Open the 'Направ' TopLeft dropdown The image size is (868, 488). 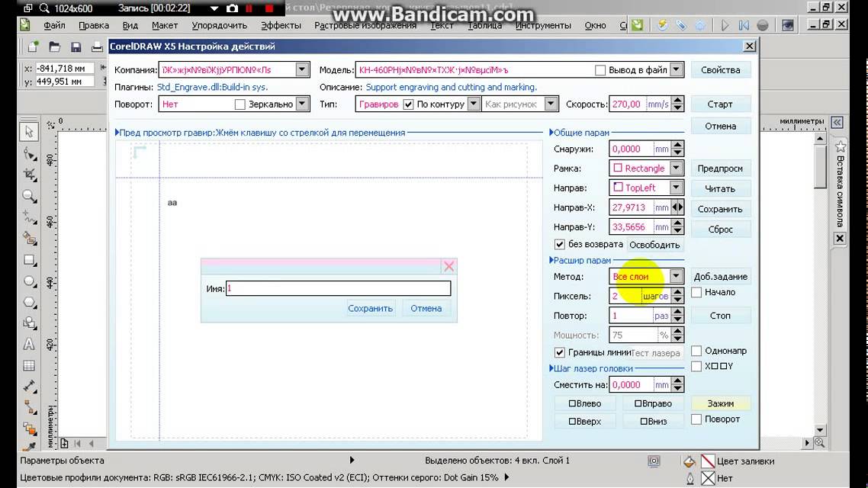[677, 188]
